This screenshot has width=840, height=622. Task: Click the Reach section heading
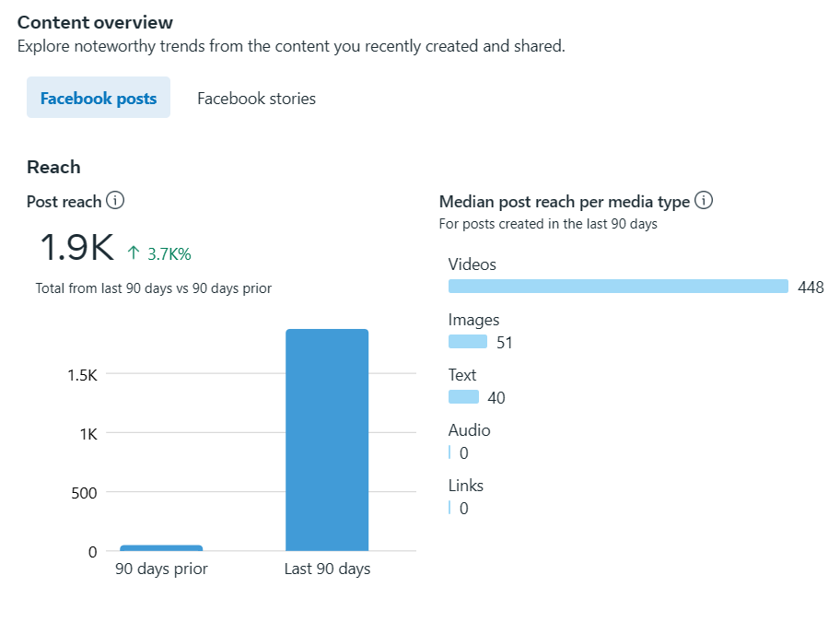(53, 167)
